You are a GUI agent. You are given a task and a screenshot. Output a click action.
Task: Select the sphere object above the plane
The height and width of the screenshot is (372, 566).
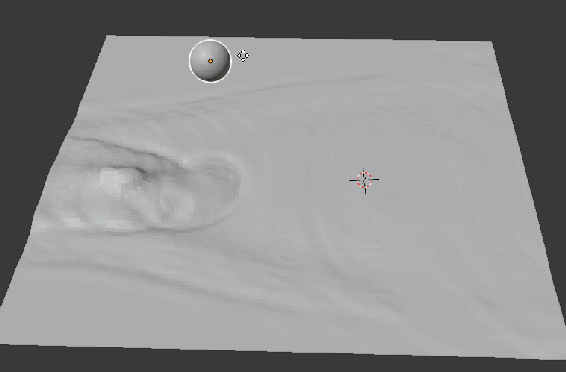click(210, 61)
